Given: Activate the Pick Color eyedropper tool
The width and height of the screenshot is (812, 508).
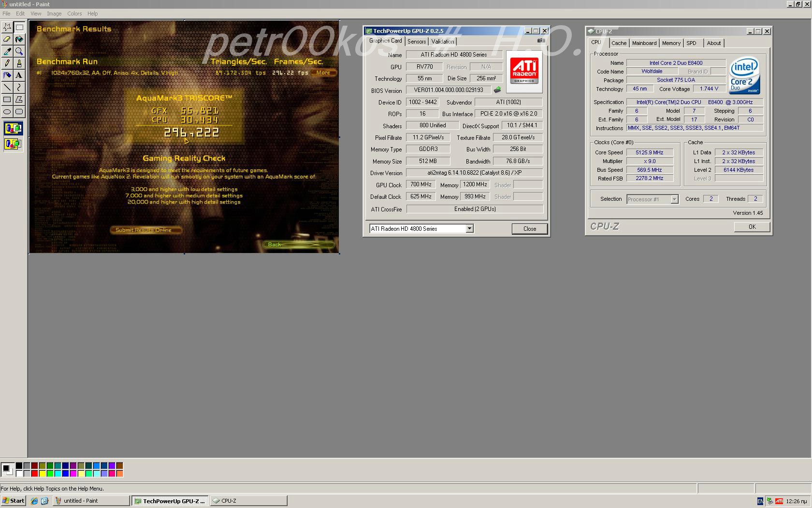Looking at the screenshot, I should (x=7, y=51).
